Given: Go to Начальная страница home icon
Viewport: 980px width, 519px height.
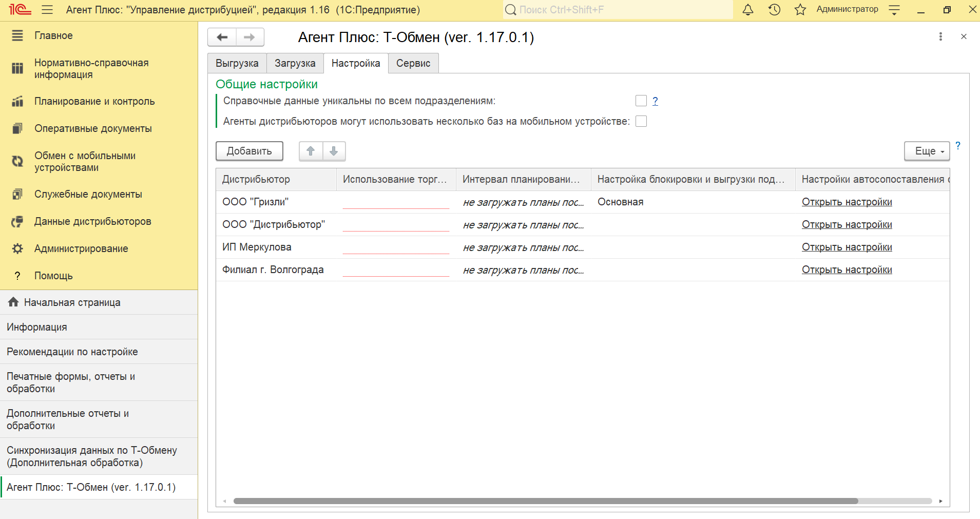Looking at the screenshot, I should pyautogui.click(x=13, y=302).
